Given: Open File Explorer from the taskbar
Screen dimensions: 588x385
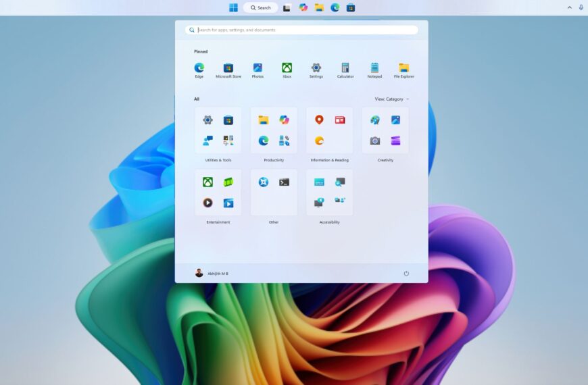Looking at the screenshot, I should (x=319, y=7).
